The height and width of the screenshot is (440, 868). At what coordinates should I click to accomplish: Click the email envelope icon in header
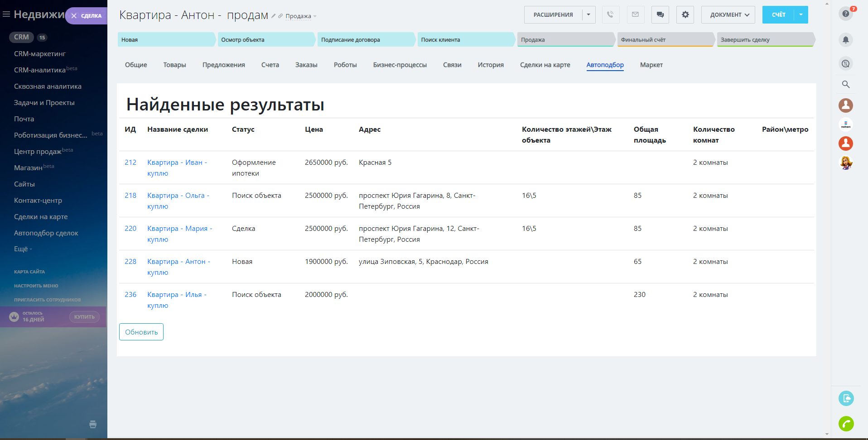click(x=635, y=15)
